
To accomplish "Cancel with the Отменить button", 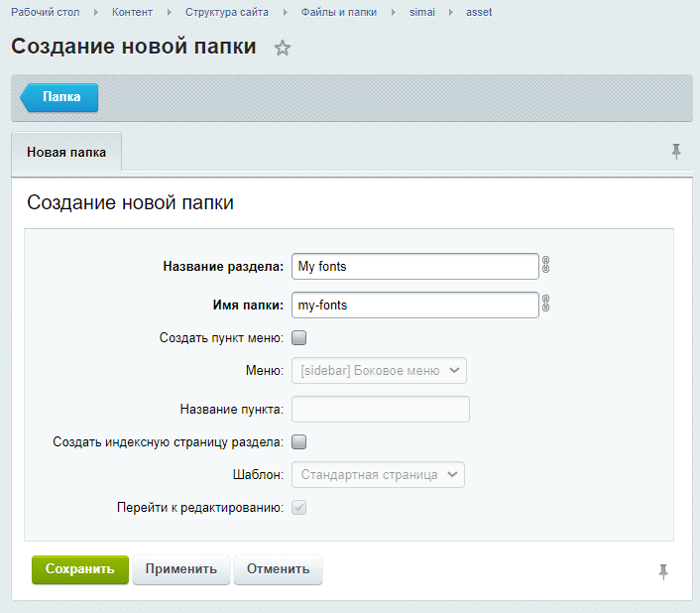I will click(x=278, y=569).
